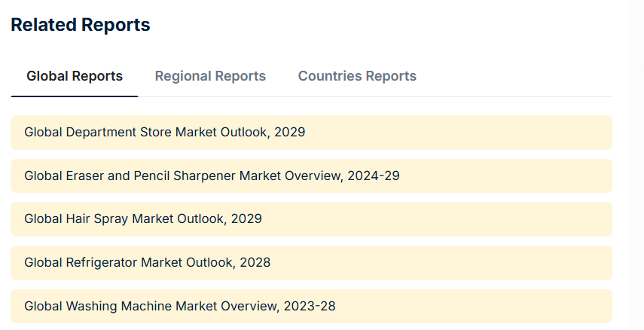Viewport: 644px width, 330px height.
Task: Select the Countries Reports tab
Action: point(357,76)
